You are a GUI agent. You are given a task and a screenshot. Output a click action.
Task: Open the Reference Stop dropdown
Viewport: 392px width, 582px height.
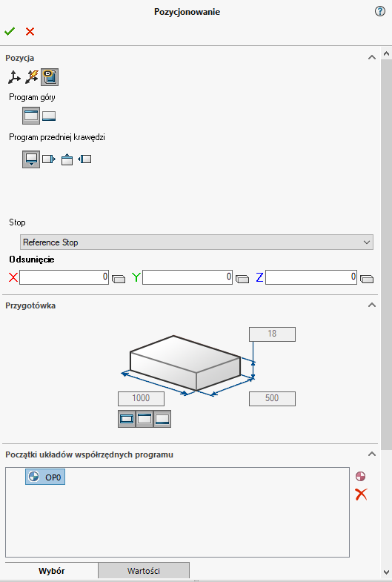pyautogui.click(x=196, y=242)
